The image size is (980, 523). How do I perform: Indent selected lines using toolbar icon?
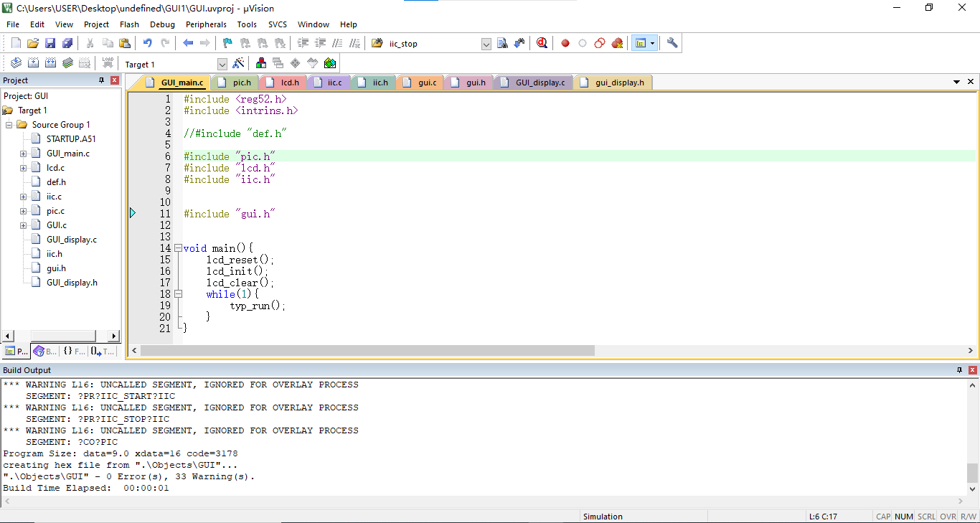[x=303, y=43]
